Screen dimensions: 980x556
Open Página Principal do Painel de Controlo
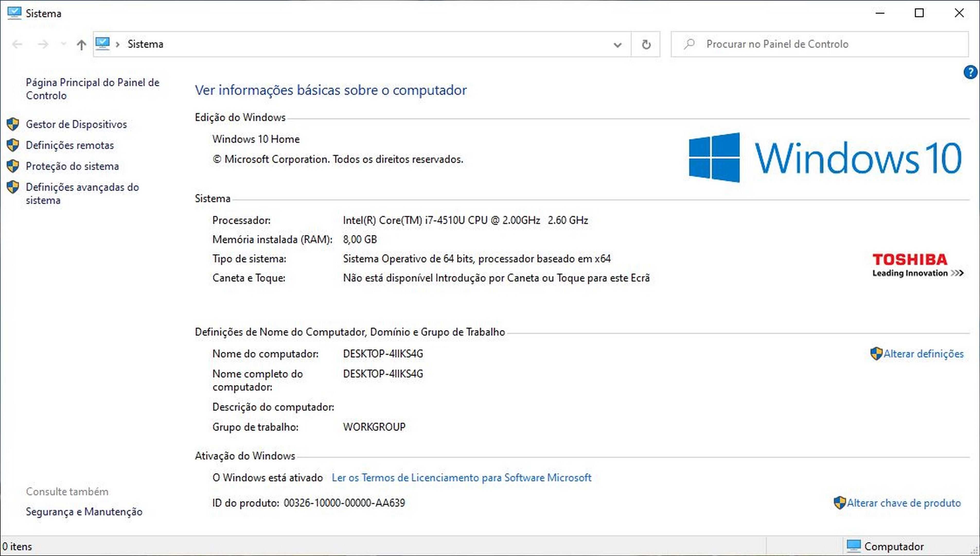(x=93, y=89)
